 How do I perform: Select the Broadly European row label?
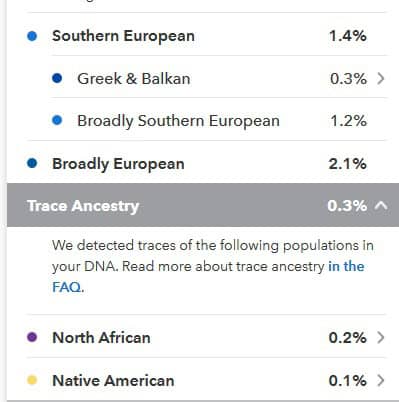(x=118, y=164)
